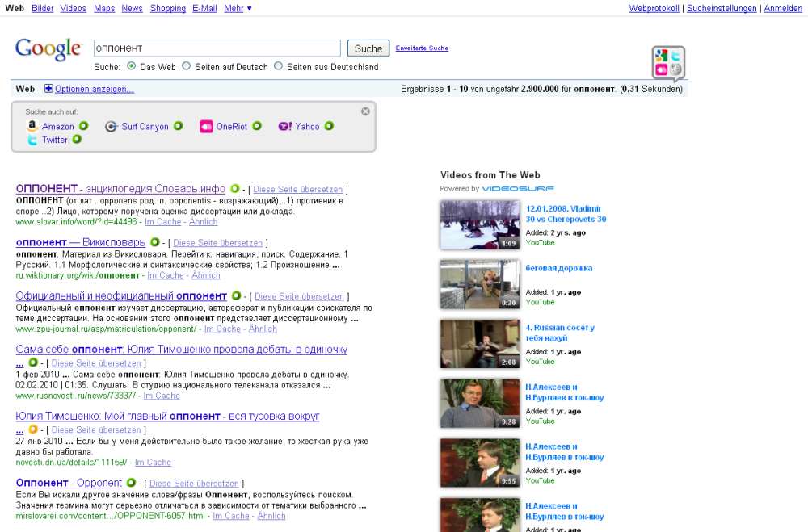
Task: Open the News link in top bar
Action: click(x=132, y=8)
